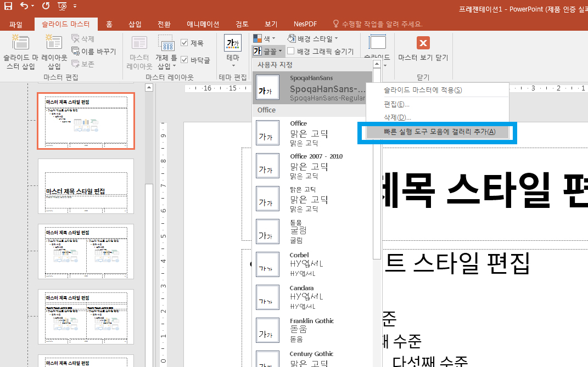Select the SpoqaHanSans custom font theme
The height and width of the screenshot is (367, 588).
[312, 88]
